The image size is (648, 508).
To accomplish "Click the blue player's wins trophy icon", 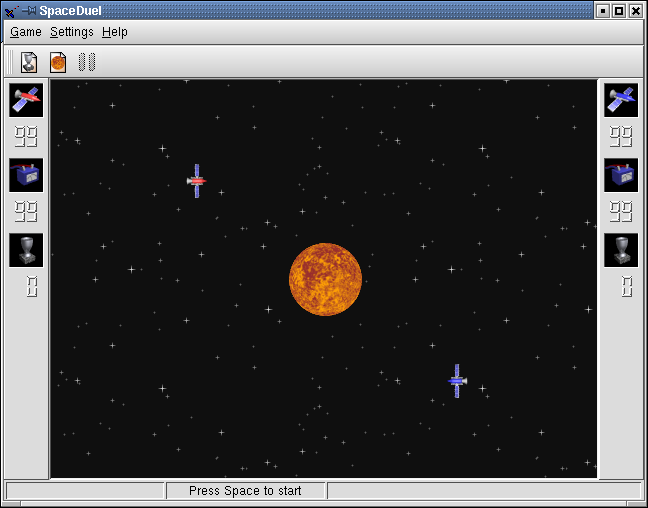I will (621, 250).
